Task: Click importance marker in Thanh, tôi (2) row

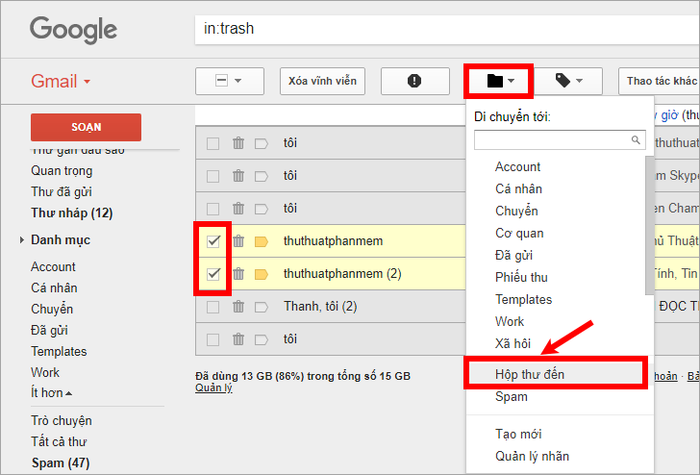Action: [261, 307]
